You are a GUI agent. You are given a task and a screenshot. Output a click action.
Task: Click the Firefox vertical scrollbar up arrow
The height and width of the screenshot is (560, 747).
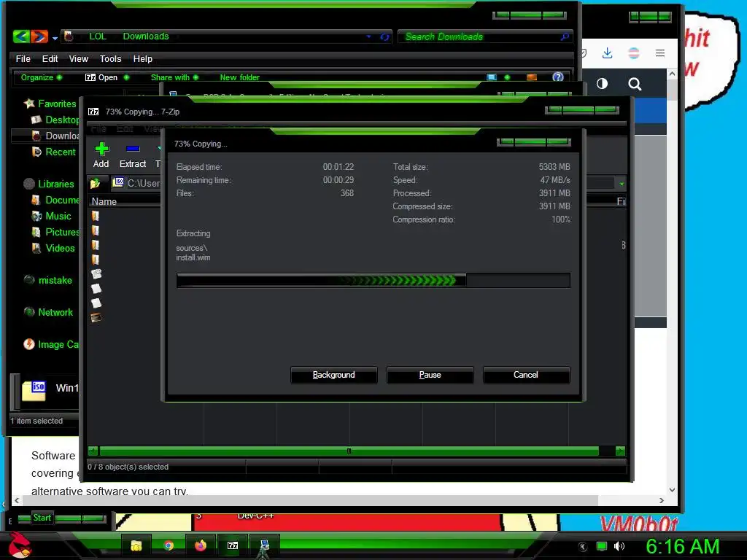672,74
